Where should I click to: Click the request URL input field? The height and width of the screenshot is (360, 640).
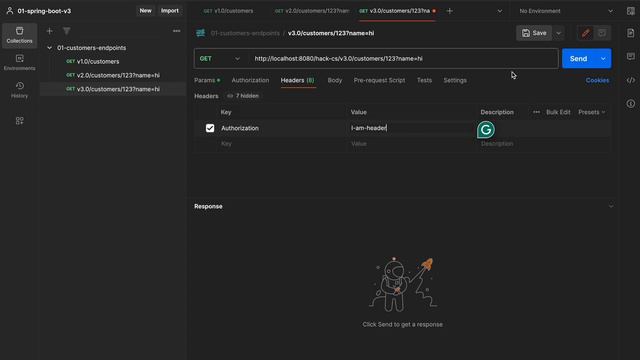[403, 59]
